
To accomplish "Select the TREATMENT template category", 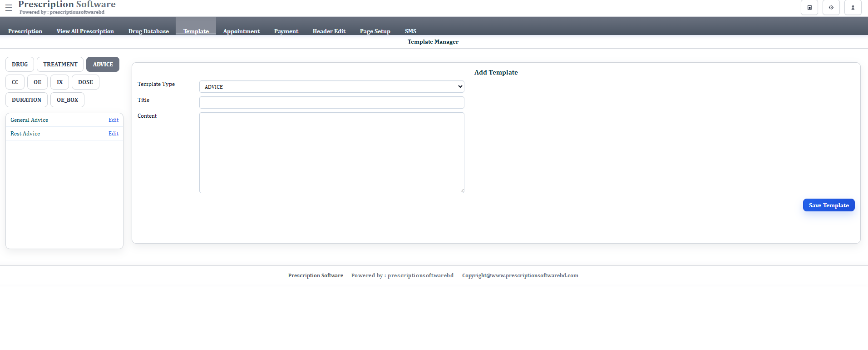I will (x=60, y=65).
